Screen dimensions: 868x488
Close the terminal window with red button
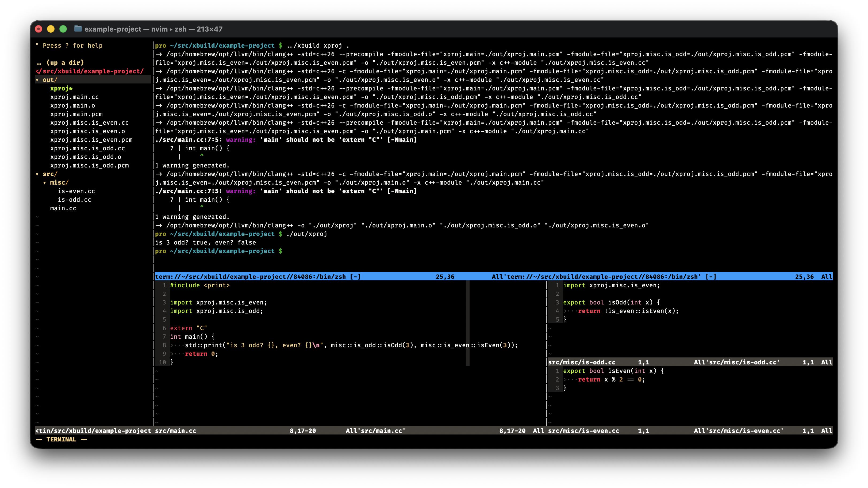click(x=39, y=29)
